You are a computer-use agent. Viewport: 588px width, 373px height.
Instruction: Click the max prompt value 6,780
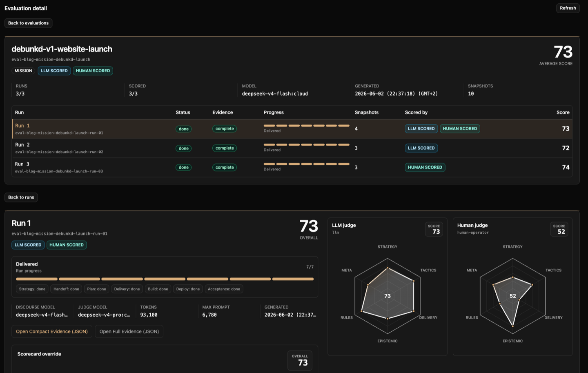[x=209, y=315]
